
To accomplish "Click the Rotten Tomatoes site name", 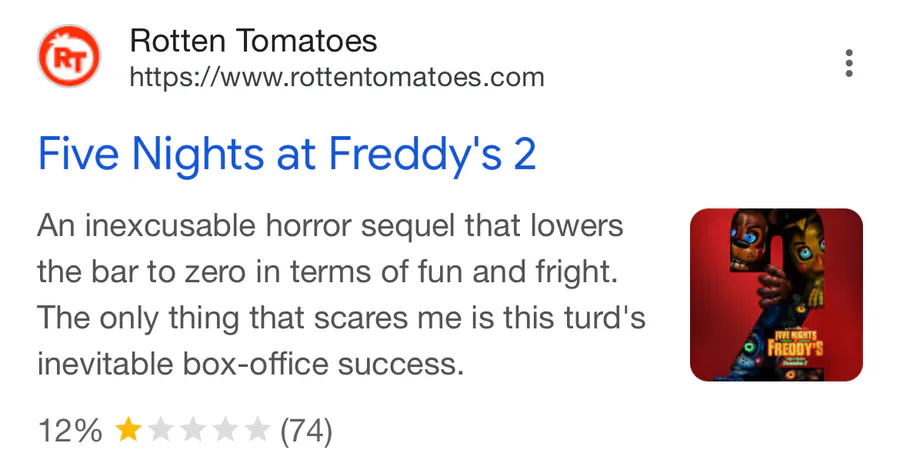I will pos(253,41).
